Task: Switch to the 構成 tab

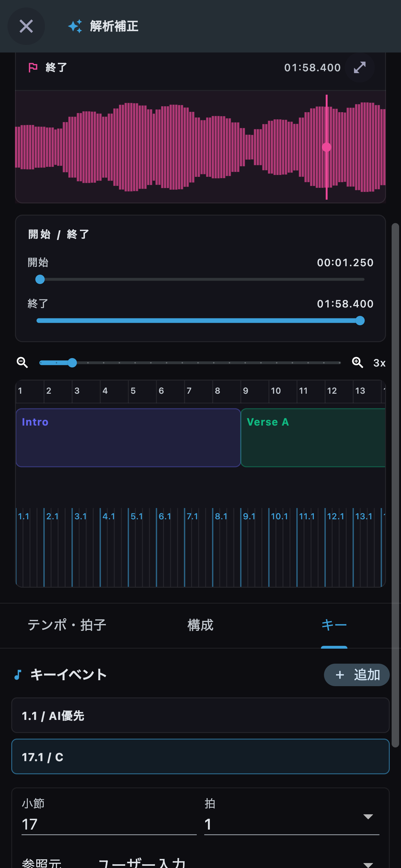Action: [x=200, y=626]
